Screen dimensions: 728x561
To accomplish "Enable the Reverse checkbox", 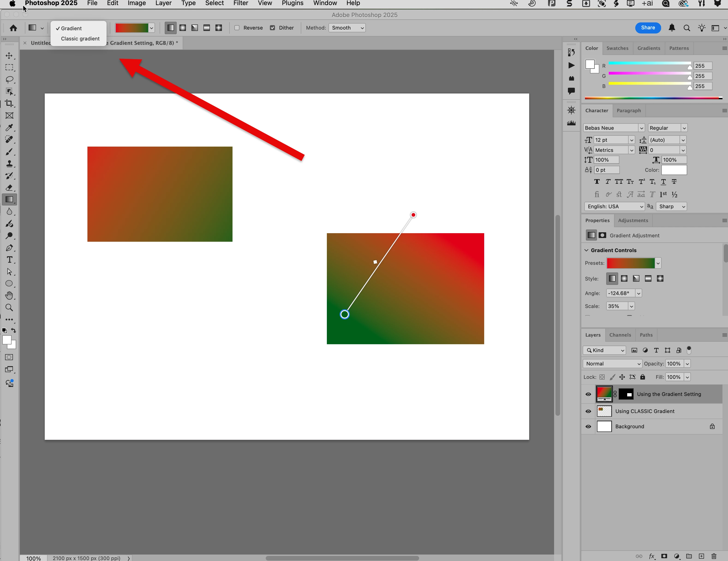I will pos(237,28).
